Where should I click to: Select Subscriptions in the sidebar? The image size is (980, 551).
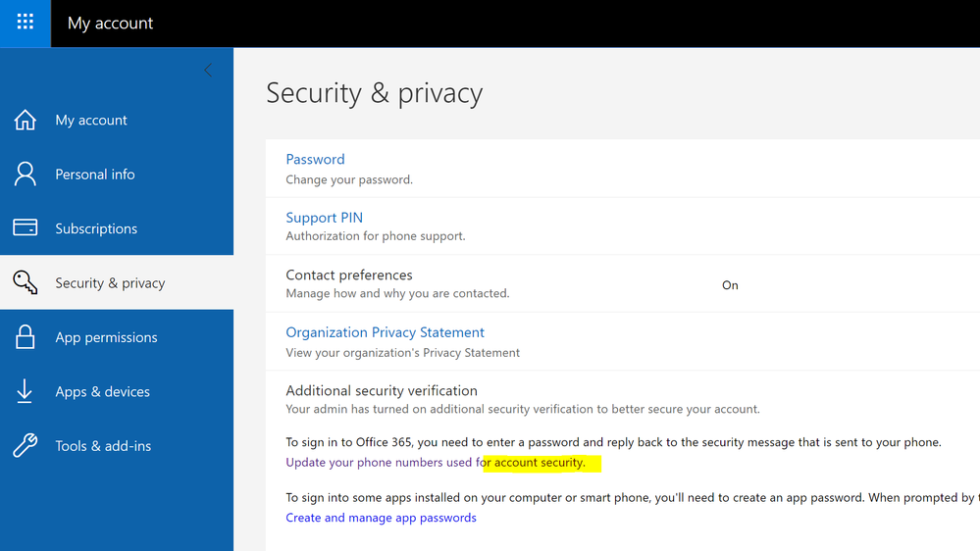click(x=96, y=228)
